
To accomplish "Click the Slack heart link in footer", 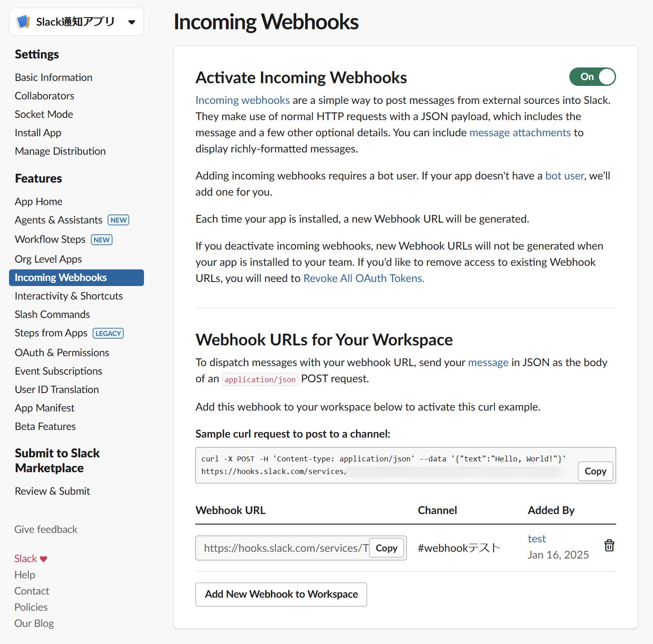I will pyautogui.click(x=31, y=559).
